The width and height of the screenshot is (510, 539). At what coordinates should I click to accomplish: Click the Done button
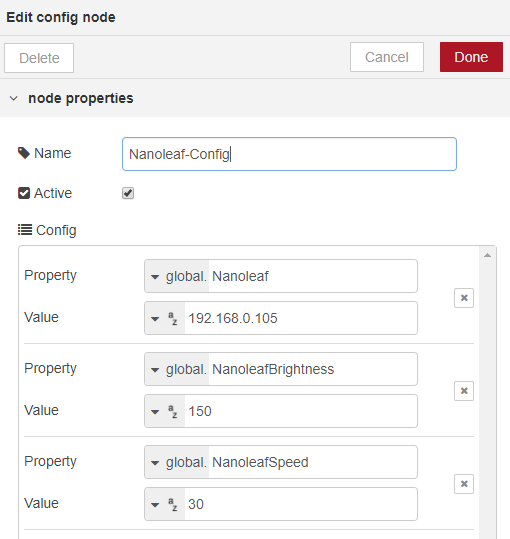coord(471,57)
